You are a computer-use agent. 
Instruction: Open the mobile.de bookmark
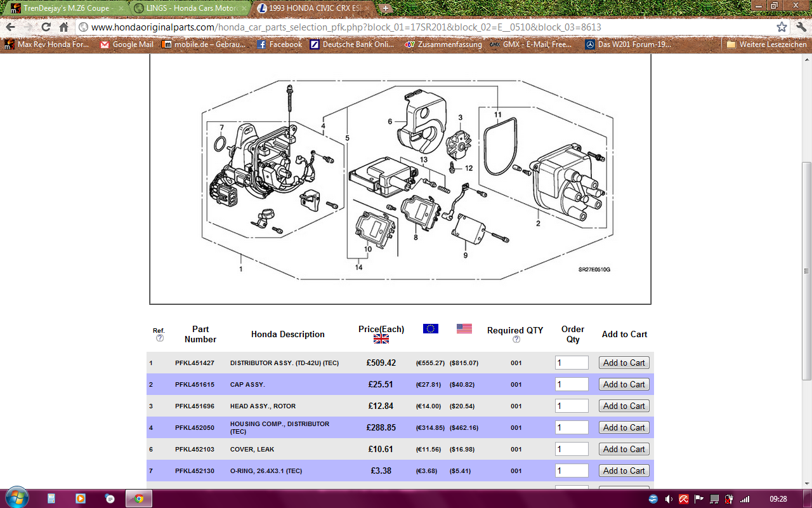click(204, 44)
